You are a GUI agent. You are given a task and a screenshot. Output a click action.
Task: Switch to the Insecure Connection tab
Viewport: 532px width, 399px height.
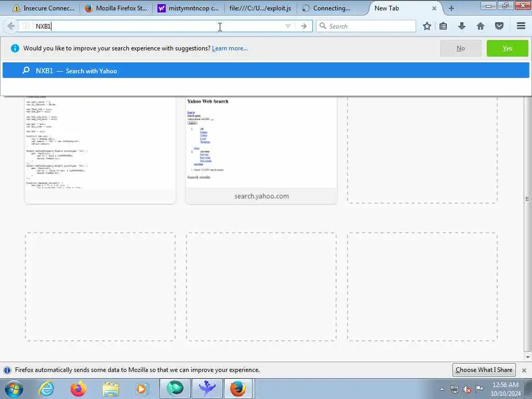point(43,8)
